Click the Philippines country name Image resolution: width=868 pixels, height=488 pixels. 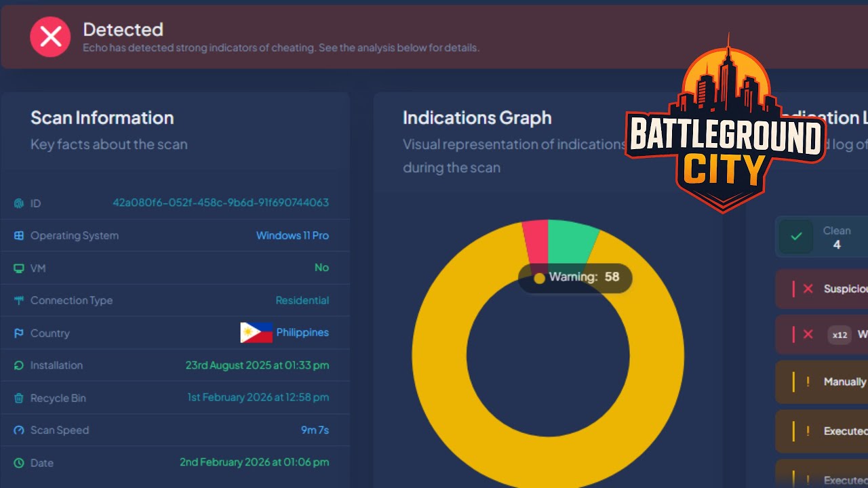[x=302, y=333]
